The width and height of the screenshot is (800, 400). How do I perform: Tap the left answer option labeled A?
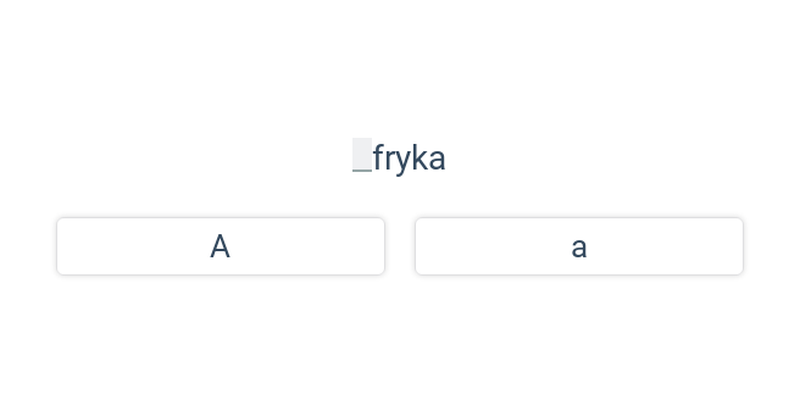click(x=220, y=246)
